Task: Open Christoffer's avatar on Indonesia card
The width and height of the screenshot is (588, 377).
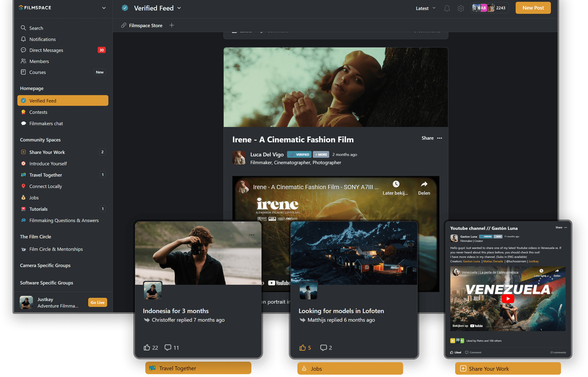Action: [x=153, y=290]
